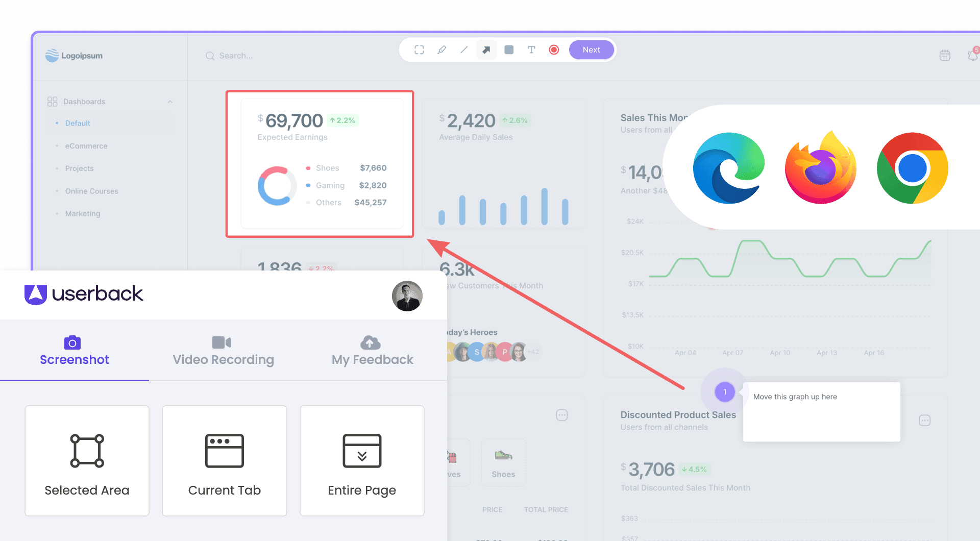
Task: Start a screen recording with the red record icon
Action: (554, 50)
